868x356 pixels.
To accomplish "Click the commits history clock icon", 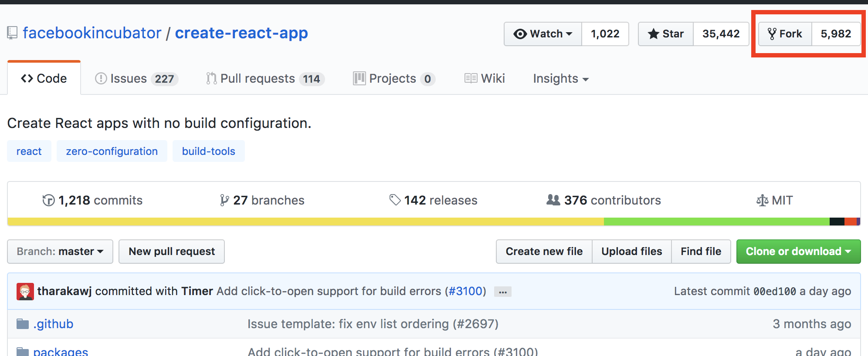I will pos(48,200).
